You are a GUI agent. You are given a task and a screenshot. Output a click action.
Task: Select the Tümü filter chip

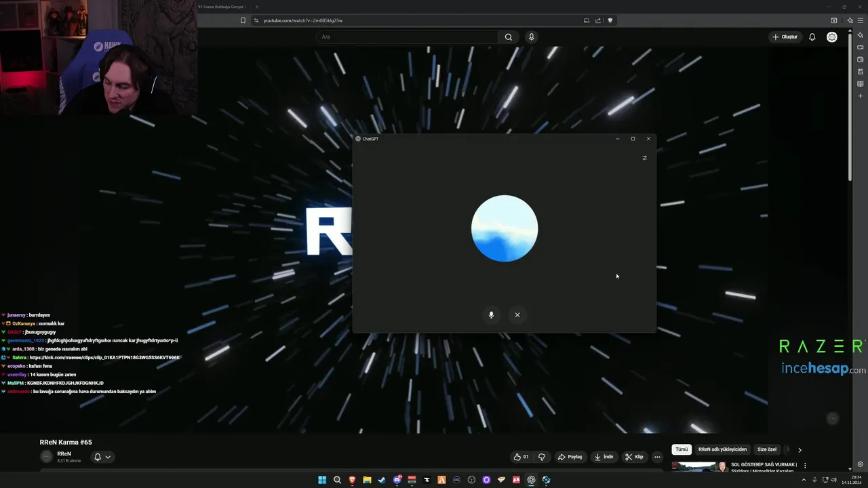click(682, 449)
